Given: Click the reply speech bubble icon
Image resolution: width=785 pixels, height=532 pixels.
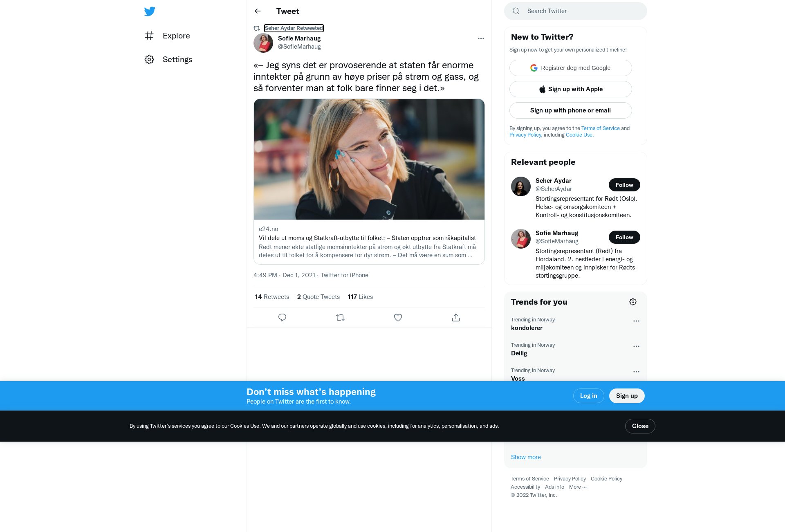Looking at the screenshot, I should pos(282,317).
